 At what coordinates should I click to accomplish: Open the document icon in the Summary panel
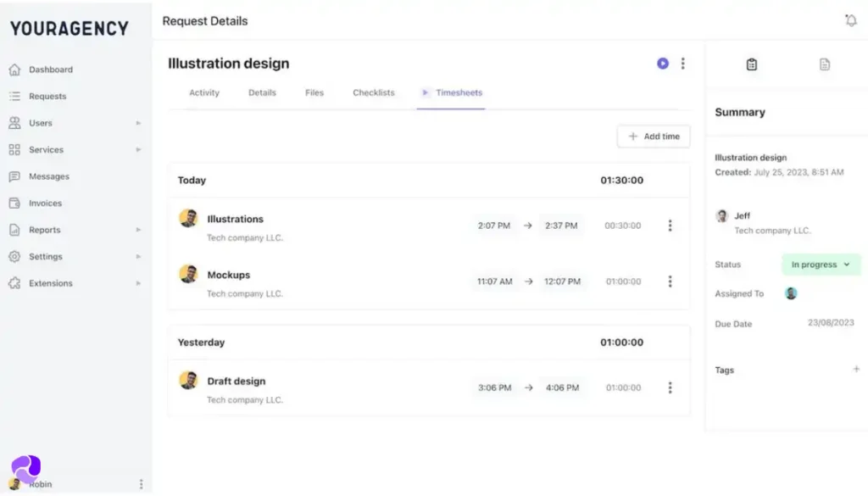tap(825, 64)
